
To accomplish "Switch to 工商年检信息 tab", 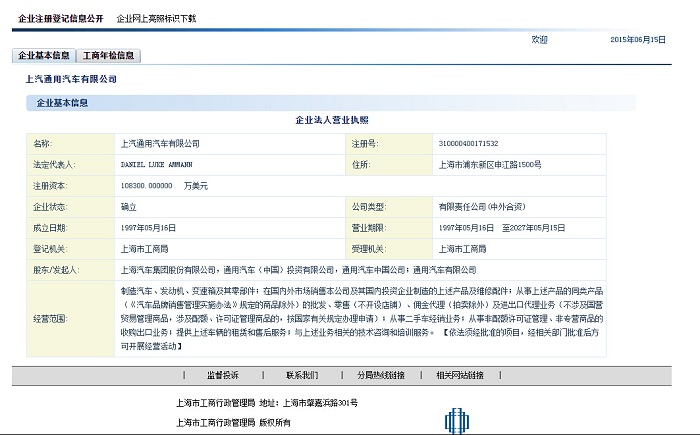I will point(108,55).
